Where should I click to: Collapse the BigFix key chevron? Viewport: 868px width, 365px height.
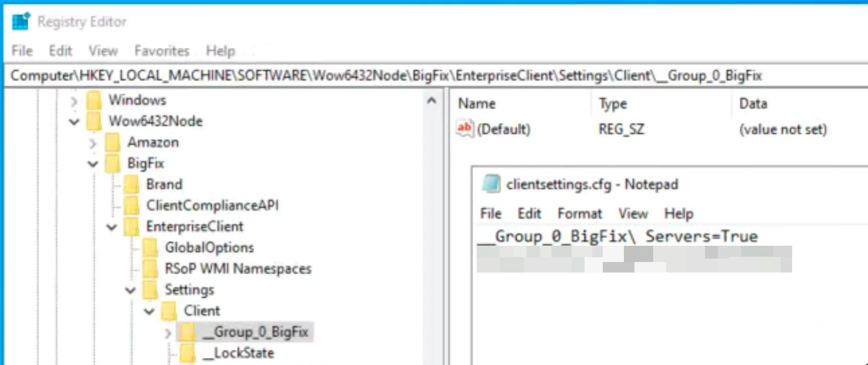point(93,164)
